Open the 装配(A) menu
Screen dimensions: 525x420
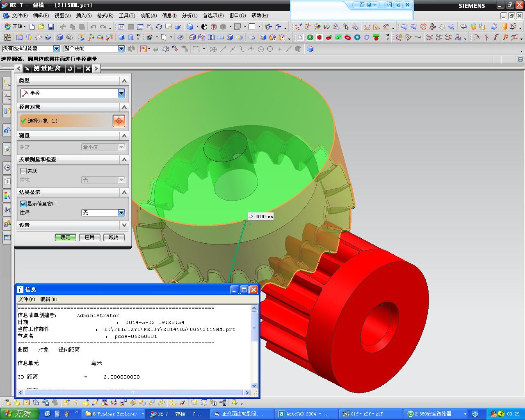coord(148,16)
